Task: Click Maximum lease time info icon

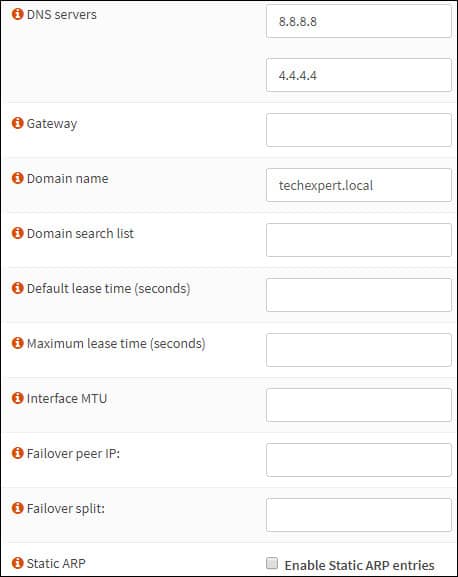Action: (x=17, y=343)
